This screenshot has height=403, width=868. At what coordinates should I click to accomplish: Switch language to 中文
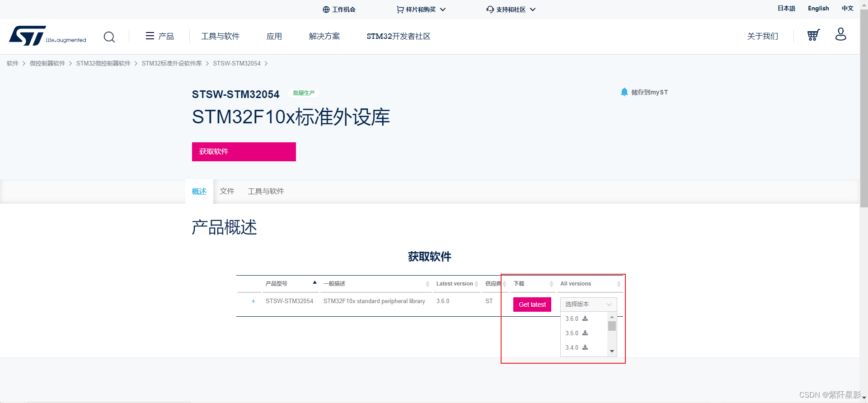[x=848, y=9]
